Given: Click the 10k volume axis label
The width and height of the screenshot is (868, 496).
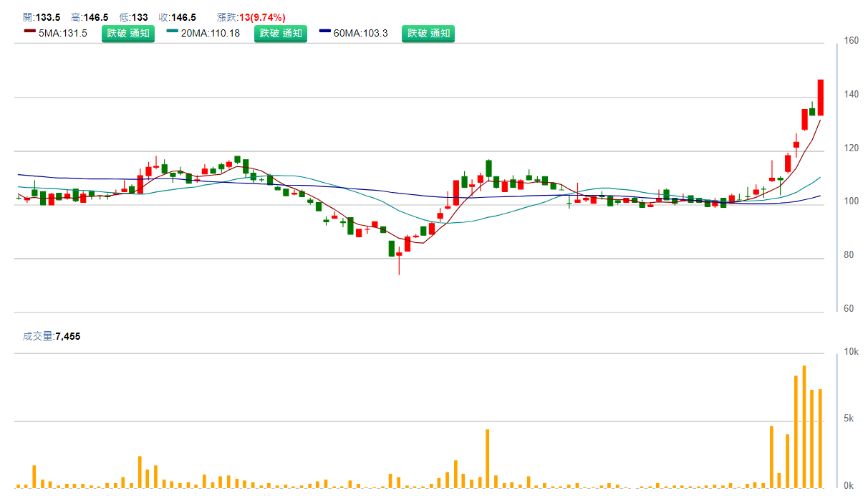Looking at the screenshot, I should [x=852, y=352].
